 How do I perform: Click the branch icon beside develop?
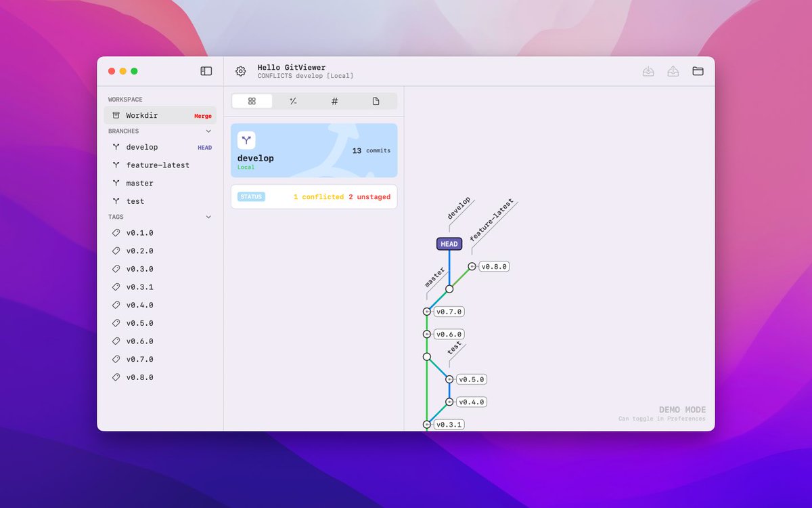tap(116, 147)
